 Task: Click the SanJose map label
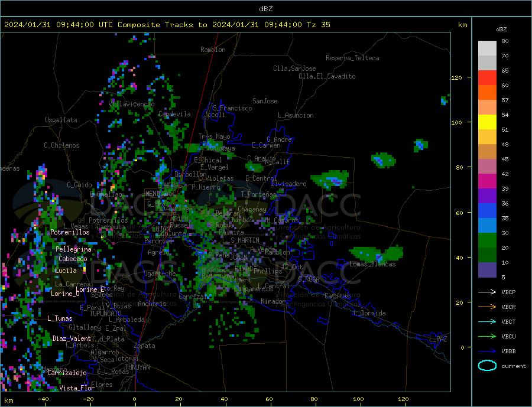[x=265, y=101]
